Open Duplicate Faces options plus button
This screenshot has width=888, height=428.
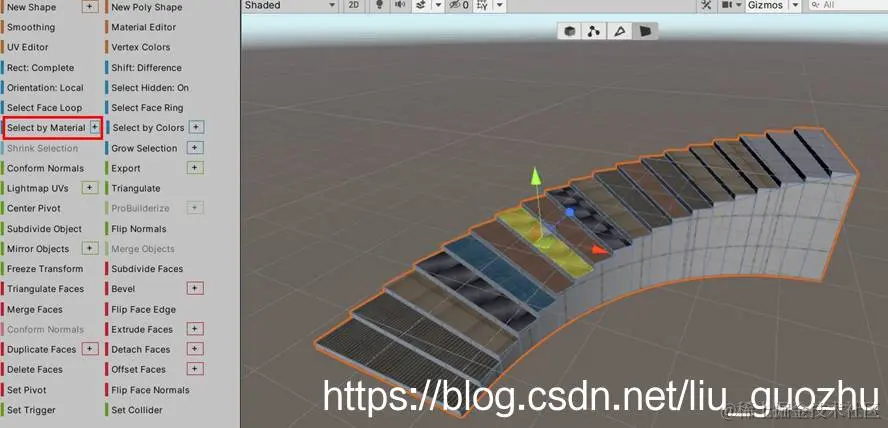(90, 349)
